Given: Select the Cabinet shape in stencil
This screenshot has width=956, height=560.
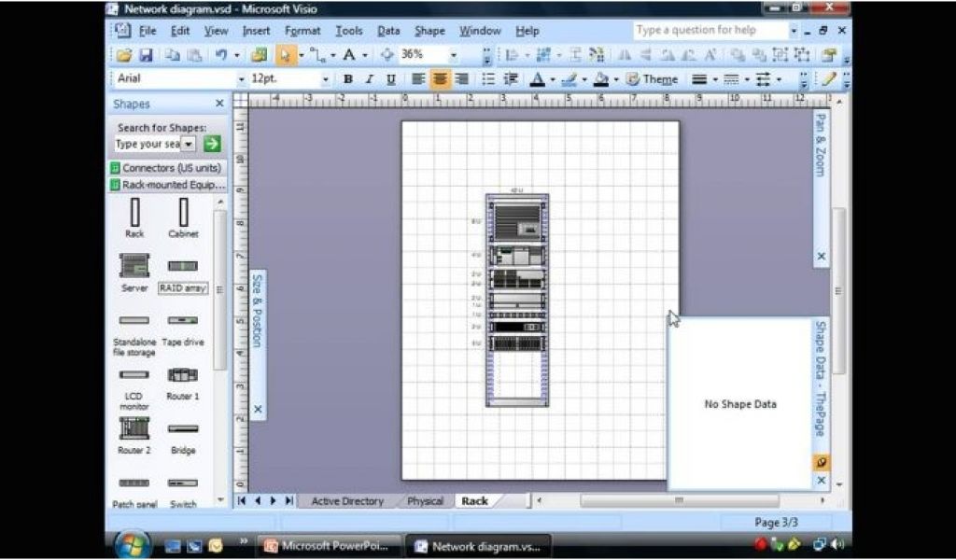Looking at the screenshot, I should [x=183, y=217].
